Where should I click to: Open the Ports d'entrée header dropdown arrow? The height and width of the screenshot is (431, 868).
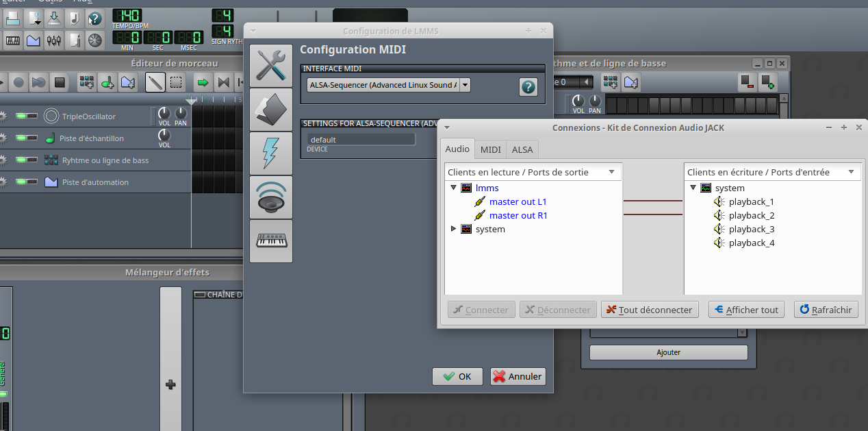852,173
